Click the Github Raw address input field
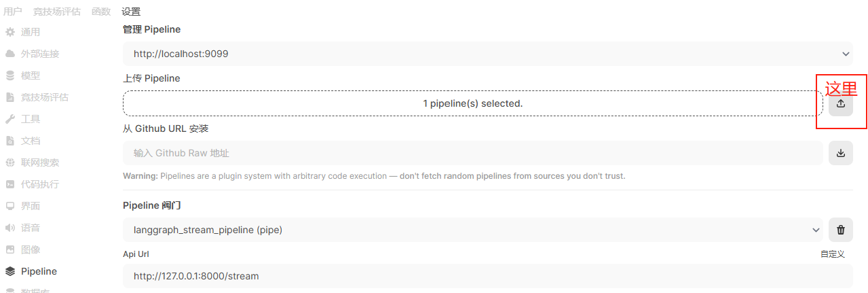 472,153
